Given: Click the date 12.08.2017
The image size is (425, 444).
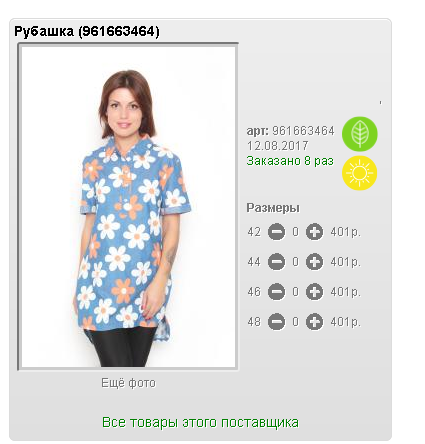Looking at the screenshot, I should pos(277,146).
